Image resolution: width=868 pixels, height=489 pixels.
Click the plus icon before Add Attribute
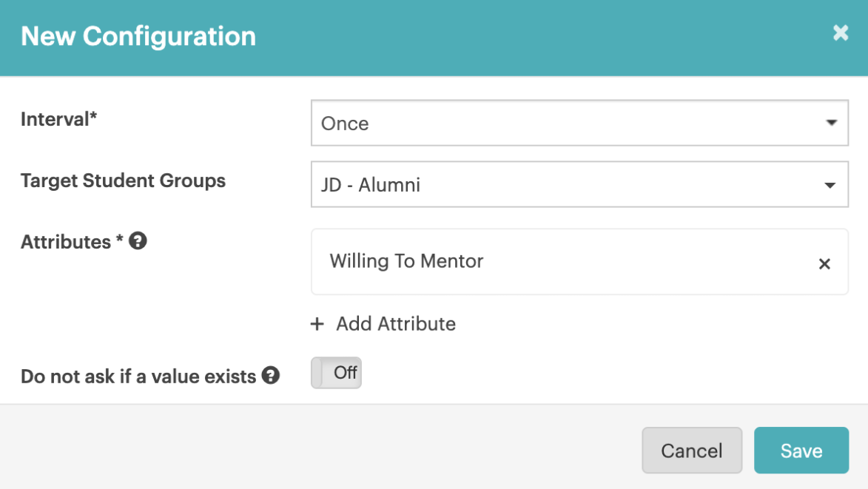pos(317,324)
